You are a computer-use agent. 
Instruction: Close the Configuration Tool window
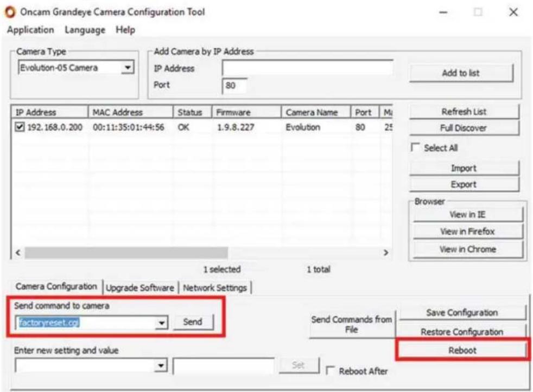[x=513, y=12]
